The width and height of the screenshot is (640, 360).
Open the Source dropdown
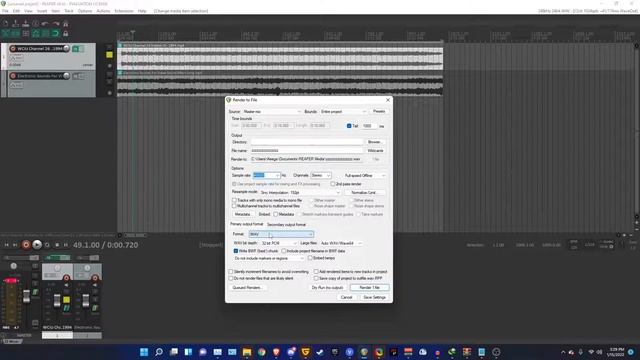coord(272,111)
